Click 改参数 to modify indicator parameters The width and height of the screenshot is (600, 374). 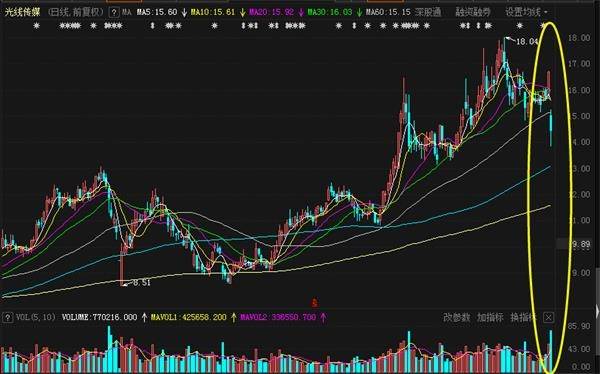pos(457,317)
